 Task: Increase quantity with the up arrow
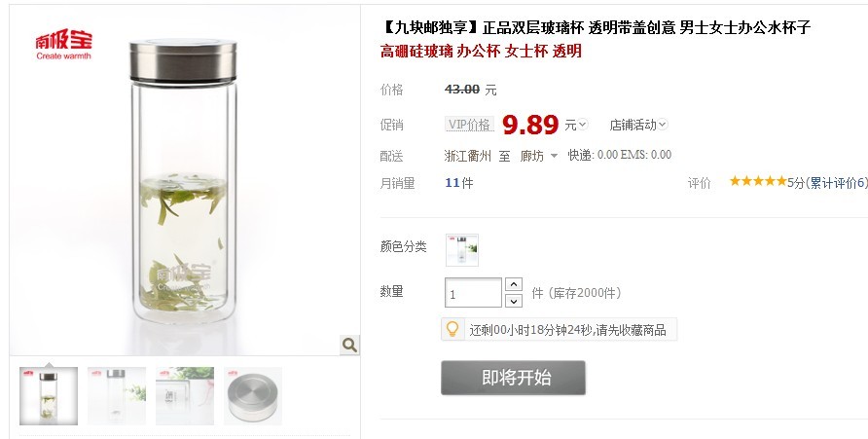[514, 284]
